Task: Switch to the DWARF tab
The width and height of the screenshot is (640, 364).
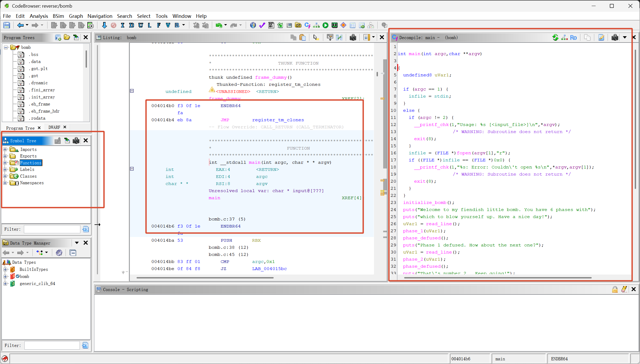Action: [54, 127]
